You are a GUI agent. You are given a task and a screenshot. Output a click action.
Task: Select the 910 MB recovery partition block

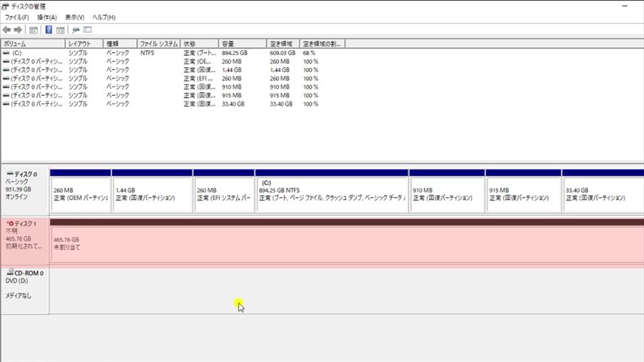(447, 191)
